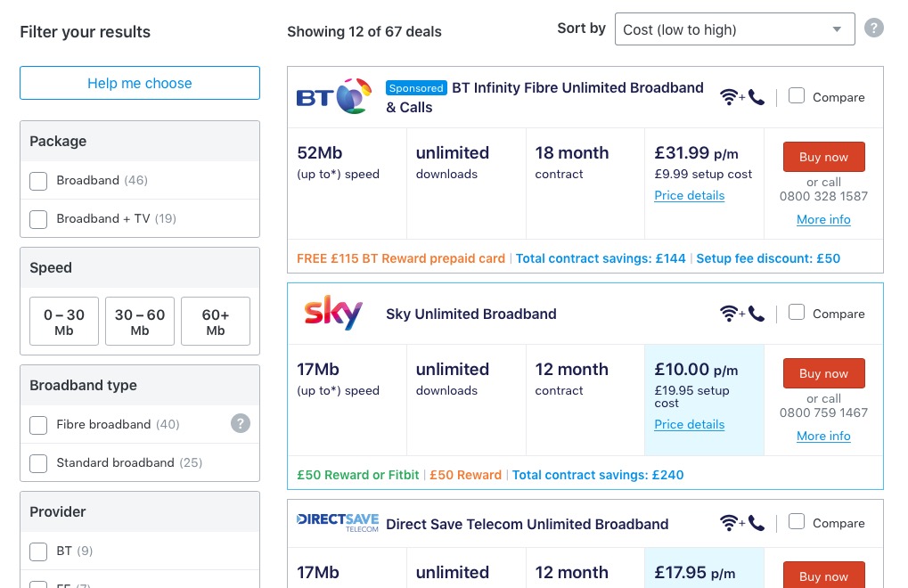
Task: Open Price details for the BT deal
Action: tap(689, 196)
